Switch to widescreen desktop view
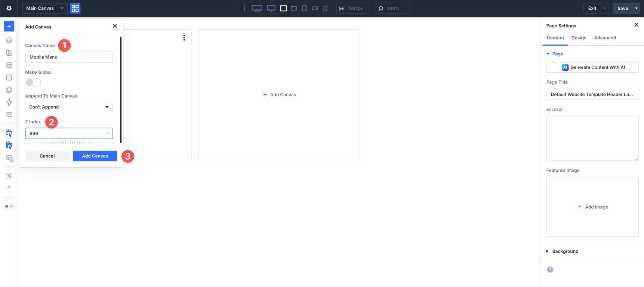The height and width of the screenshot is (287, 644). coord(257,8)
